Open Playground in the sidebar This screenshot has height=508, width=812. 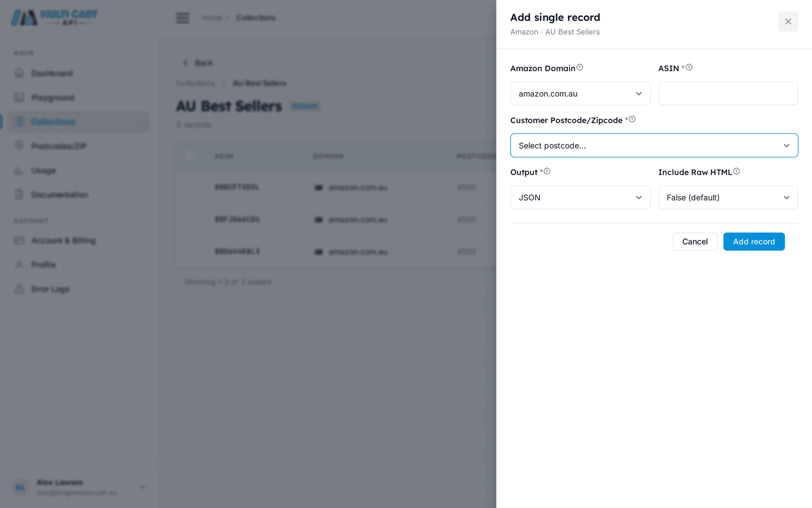(79, 97)
